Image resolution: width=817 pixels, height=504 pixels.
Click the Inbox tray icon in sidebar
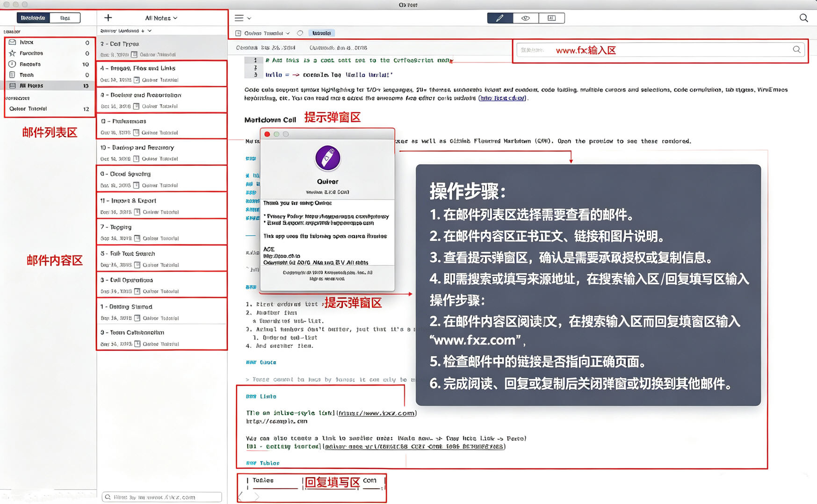pos(12,42)
